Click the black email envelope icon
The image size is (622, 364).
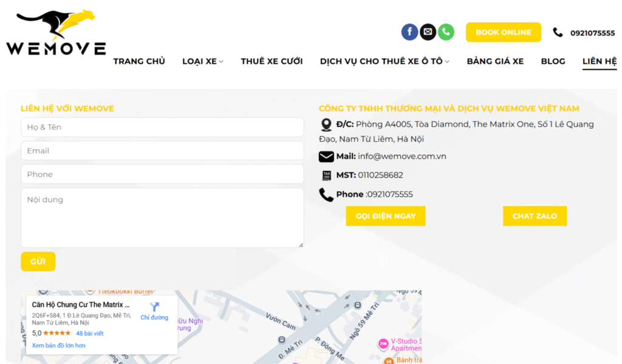pyautogui.click(x=428, y=32)
